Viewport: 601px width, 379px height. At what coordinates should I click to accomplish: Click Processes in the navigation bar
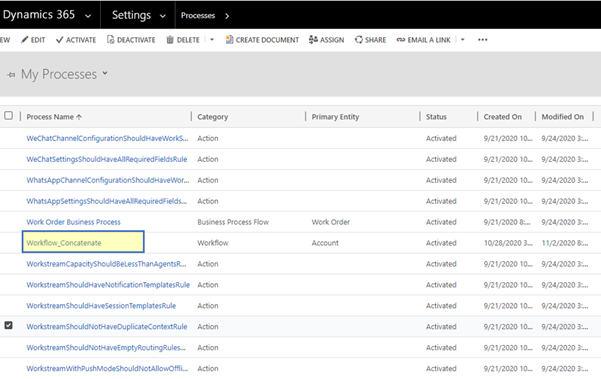(x=198, y=16)
